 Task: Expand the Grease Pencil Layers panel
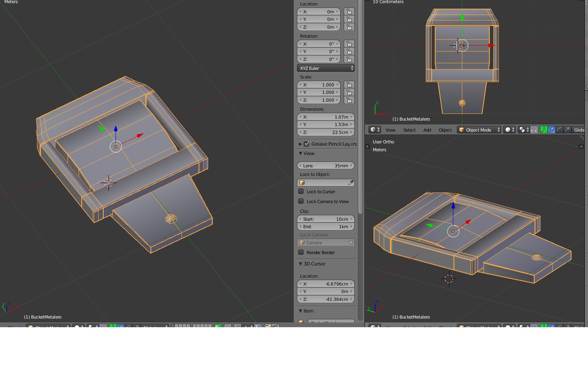[x=300, y=144]
